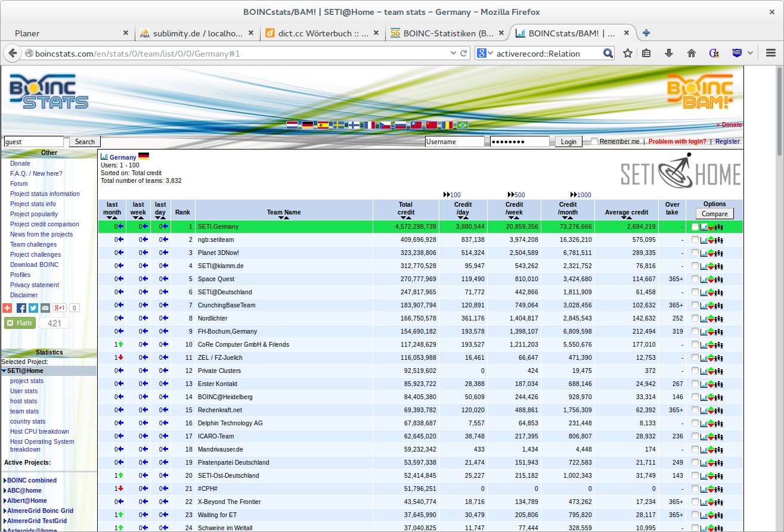
Task: Open the search engine dropdown in search bar
Action: (485, 54)
